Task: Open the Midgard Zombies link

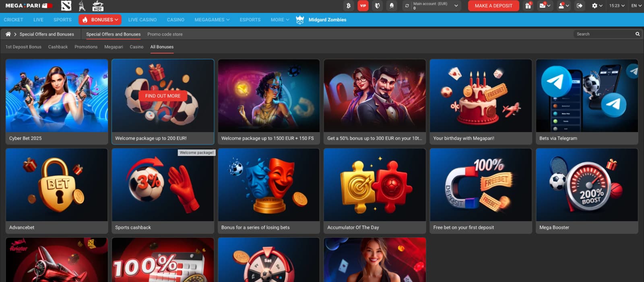Action: 327,20
